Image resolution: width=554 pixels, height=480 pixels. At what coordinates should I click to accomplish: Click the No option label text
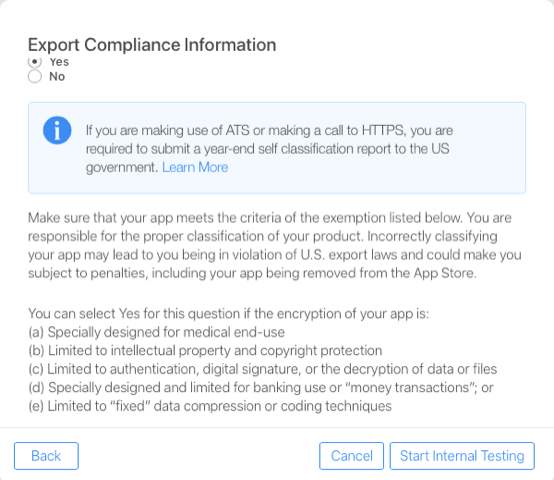coord(57,76)
